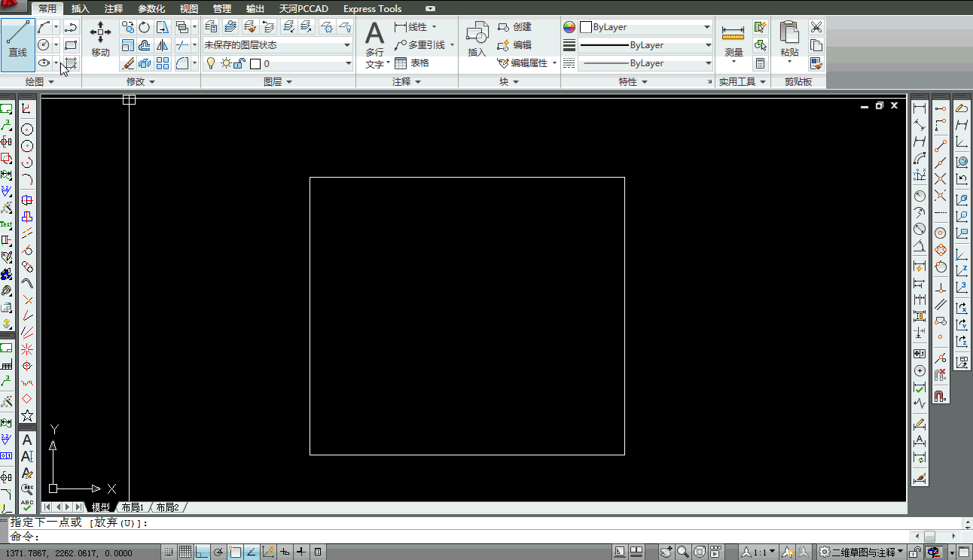Select the Copy tool in 修改 panel
The height and width of the screenshot is (560, 973).
point(127,27)
